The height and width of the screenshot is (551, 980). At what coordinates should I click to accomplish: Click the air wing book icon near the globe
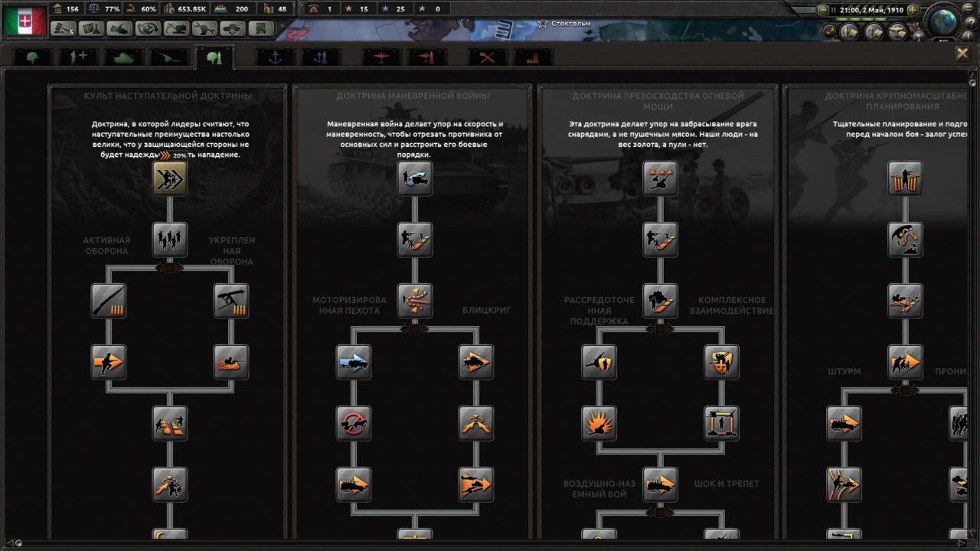(x=897, y=31)
